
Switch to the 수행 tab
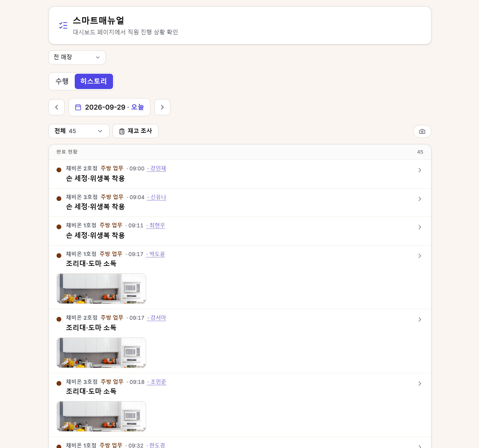point(62,81)
